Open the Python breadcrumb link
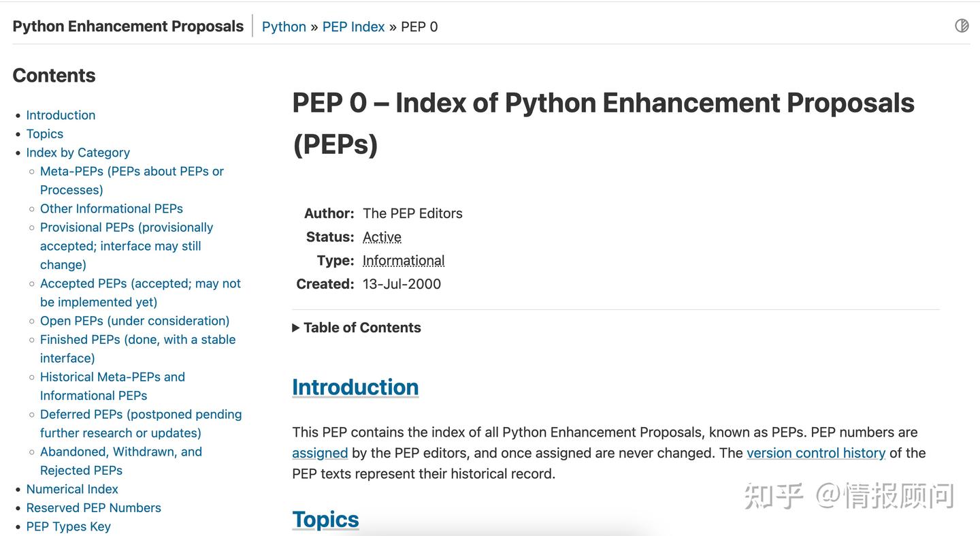 coord(284,27)
